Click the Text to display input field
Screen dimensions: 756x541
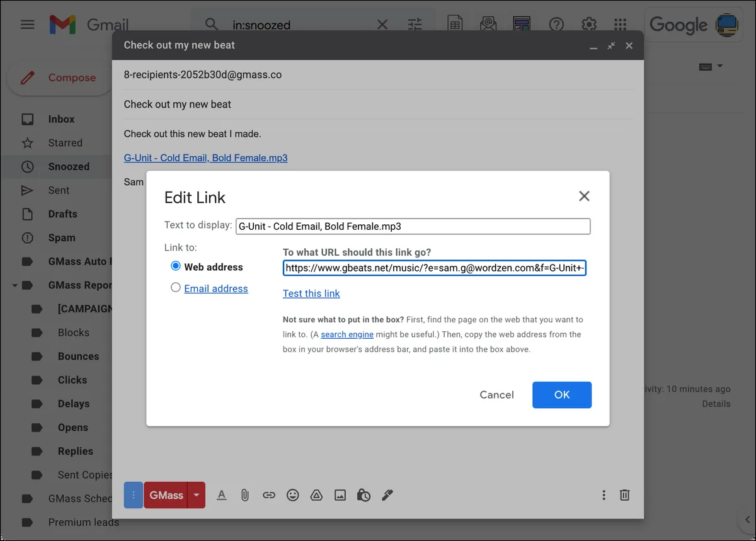(x=413, y=226)
